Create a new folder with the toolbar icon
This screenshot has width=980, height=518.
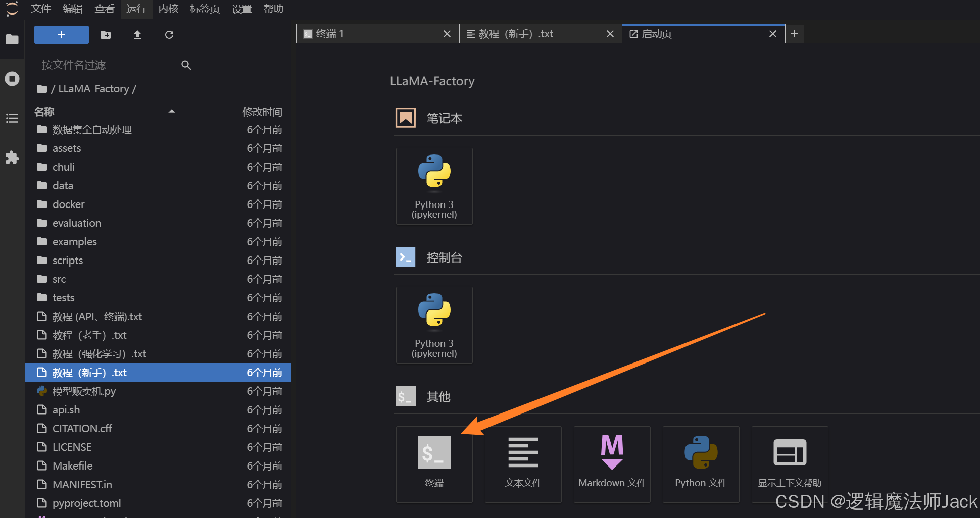click(x=106, y=35)
